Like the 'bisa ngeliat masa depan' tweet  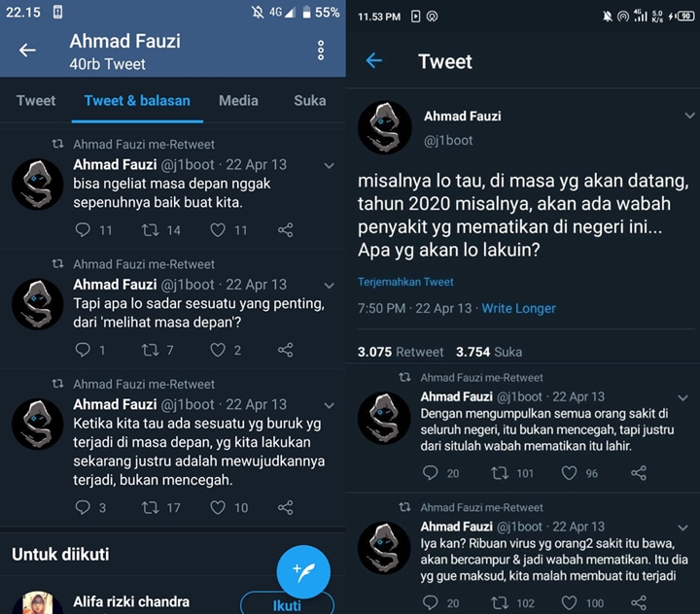coord(218,230)
